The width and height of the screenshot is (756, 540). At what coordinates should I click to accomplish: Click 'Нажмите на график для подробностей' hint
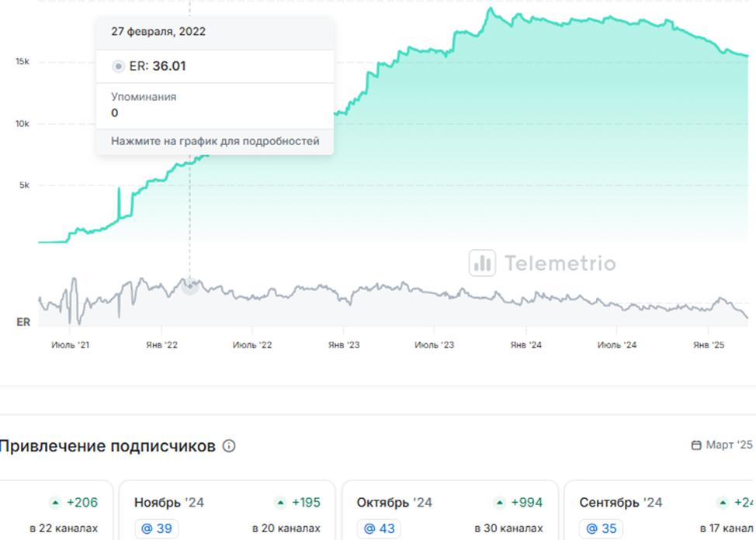coord(215,141)
